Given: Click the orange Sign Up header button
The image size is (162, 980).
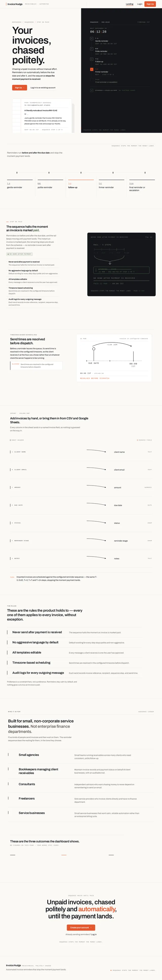Looking at the screenshot, I should (x=150, y=4).
